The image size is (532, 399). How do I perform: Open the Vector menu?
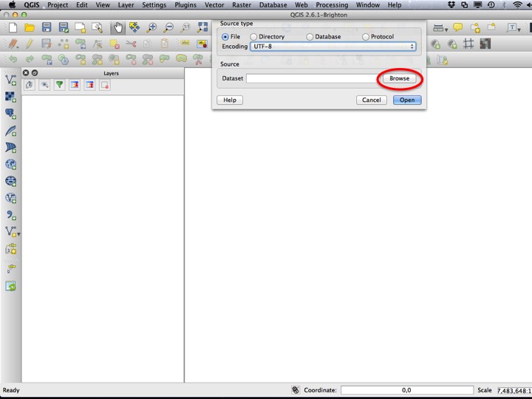click(214, 4)
